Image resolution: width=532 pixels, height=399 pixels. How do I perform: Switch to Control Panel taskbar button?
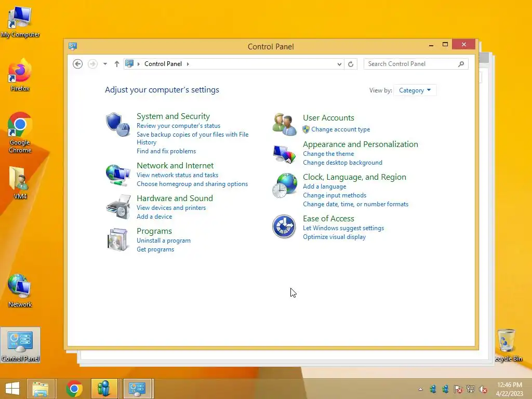click(137, 389)
